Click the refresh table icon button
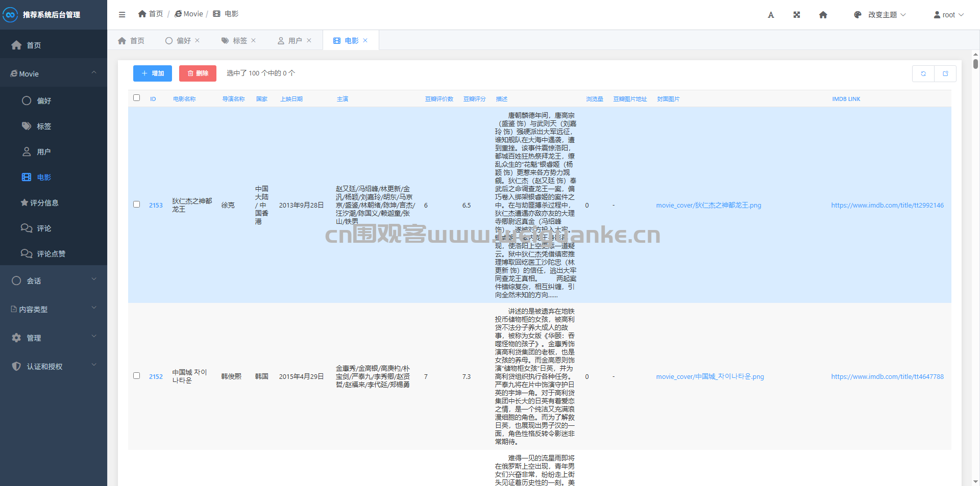This screenshot has height=486, width=980. pos(923,73)
